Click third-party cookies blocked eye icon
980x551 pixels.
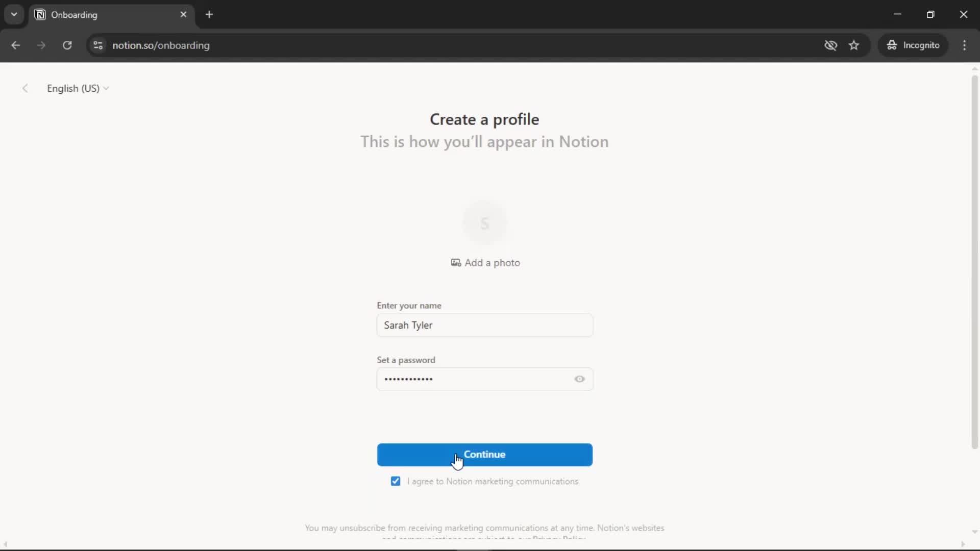[x=830, y=45]
